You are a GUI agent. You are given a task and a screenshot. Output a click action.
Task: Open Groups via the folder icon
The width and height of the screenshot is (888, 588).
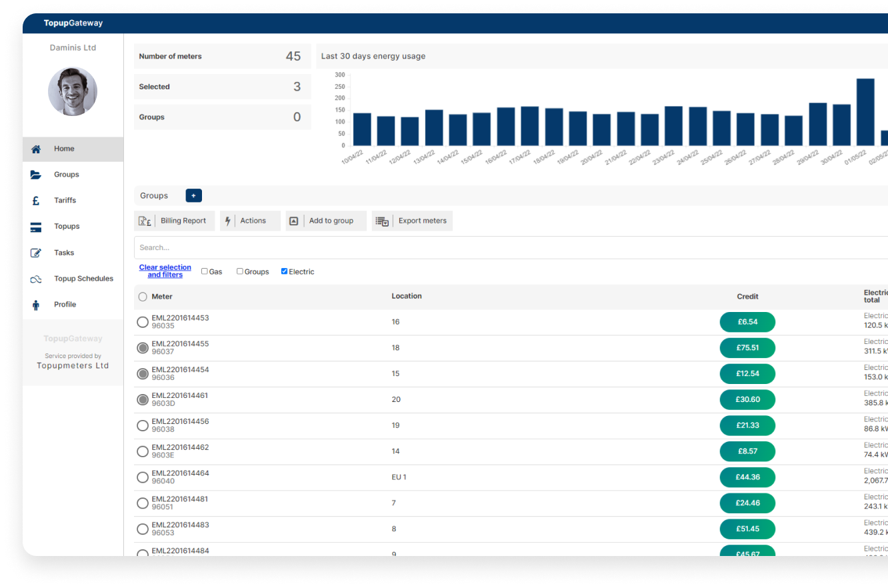point(36,175)
